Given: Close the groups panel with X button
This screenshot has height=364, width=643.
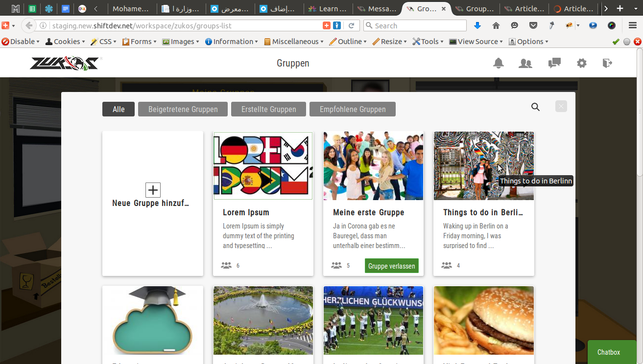Looking at the screenshot, I should pos(561,106).
